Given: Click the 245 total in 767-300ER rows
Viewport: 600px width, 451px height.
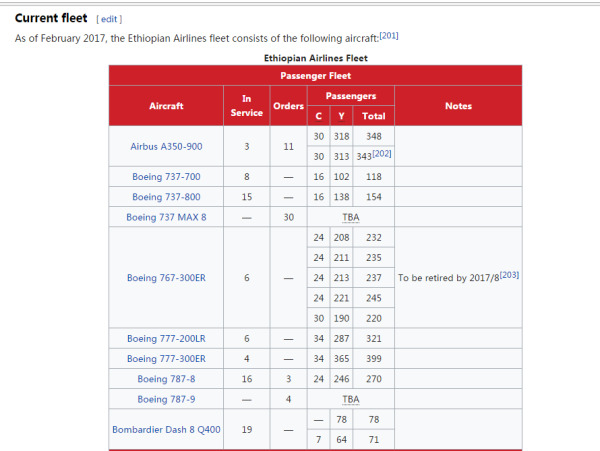Looking at the screenshot, I should tap(373, 298).
